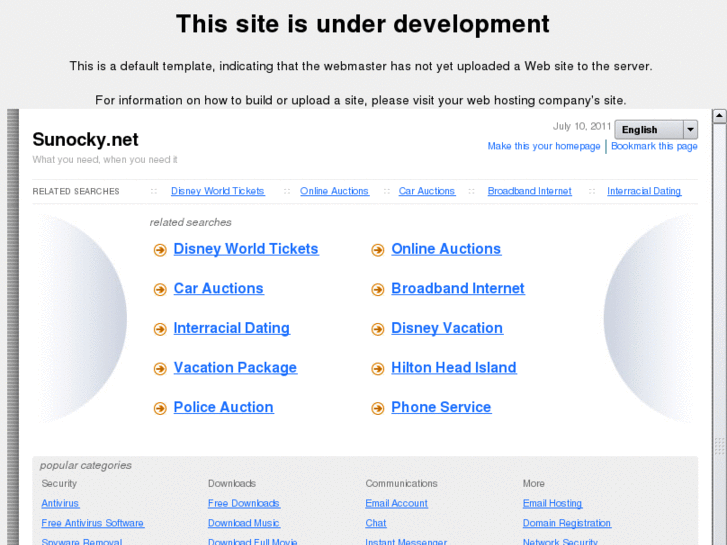Click the Security category heading
The image size is (727, 545).
(x=59, y=483)
